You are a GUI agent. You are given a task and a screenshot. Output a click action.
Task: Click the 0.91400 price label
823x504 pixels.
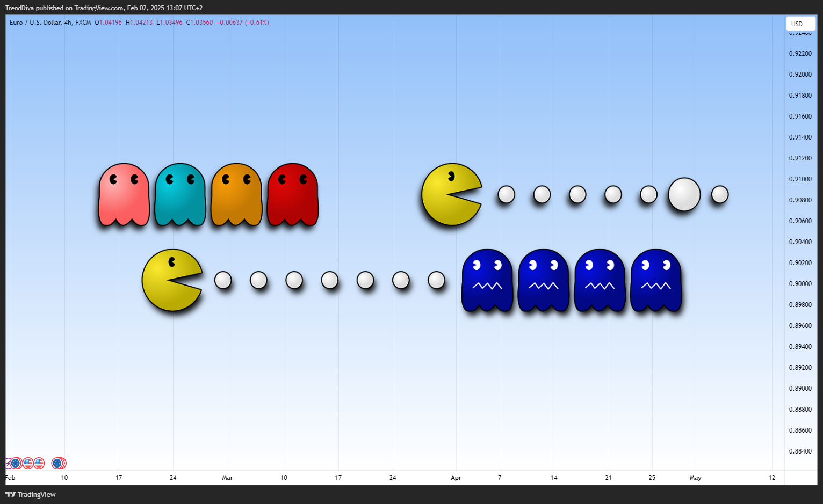(x=800, y=137)
